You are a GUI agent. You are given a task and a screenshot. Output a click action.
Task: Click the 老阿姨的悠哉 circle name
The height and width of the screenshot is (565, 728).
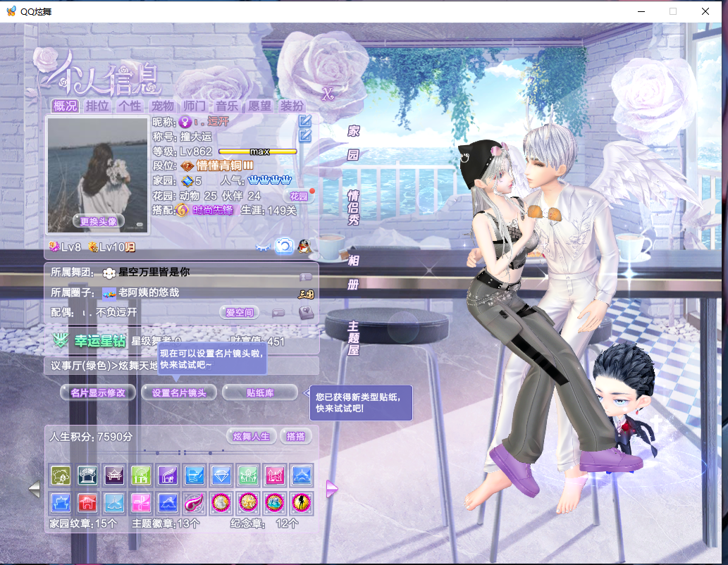(149, 292)
